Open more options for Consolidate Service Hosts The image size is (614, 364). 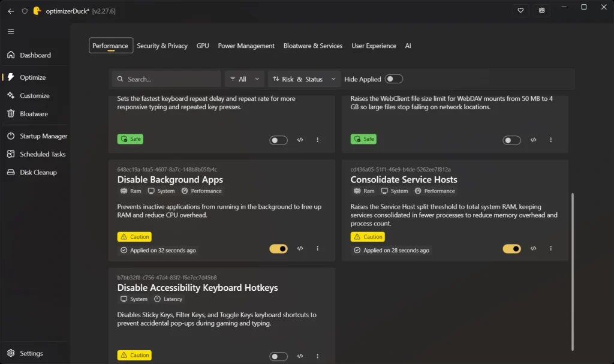tap(551, 248)
